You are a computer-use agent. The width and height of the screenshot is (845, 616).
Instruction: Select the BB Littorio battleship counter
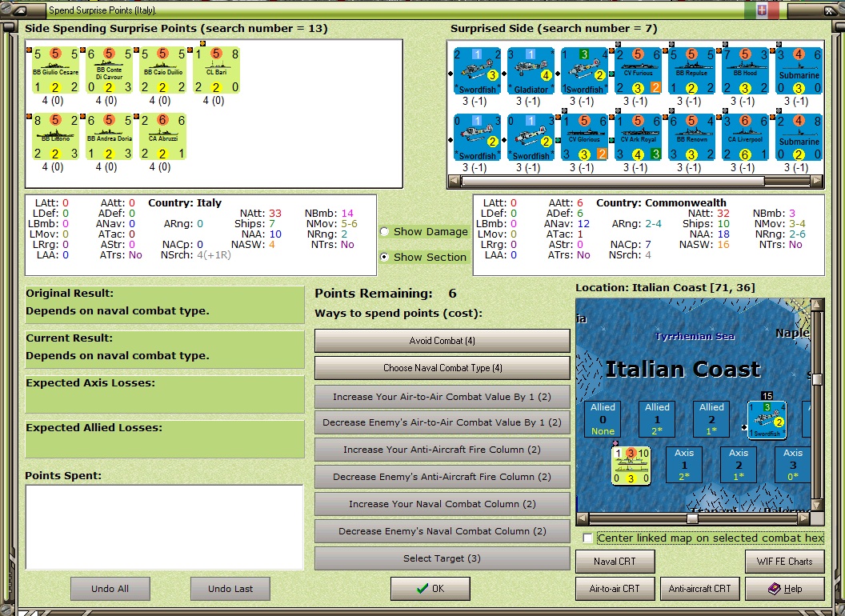(55, 136)
